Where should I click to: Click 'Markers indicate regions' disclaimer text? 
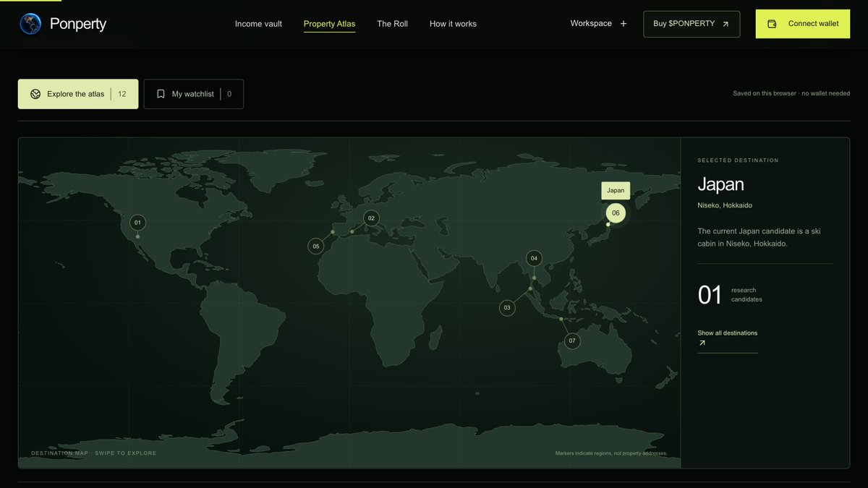(x=611, y=454)
